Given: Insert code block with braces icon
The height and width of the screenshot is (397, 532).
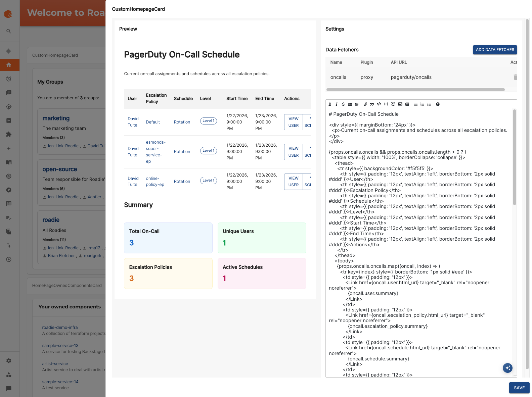Looking at the screenshot, I should 386,104.
